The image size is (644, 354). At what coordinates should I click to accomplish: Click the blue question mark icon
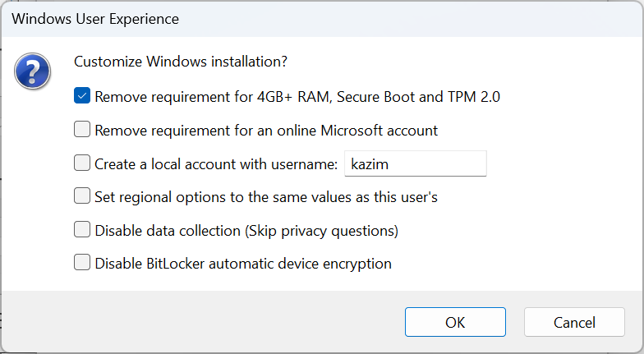point(33,71)
